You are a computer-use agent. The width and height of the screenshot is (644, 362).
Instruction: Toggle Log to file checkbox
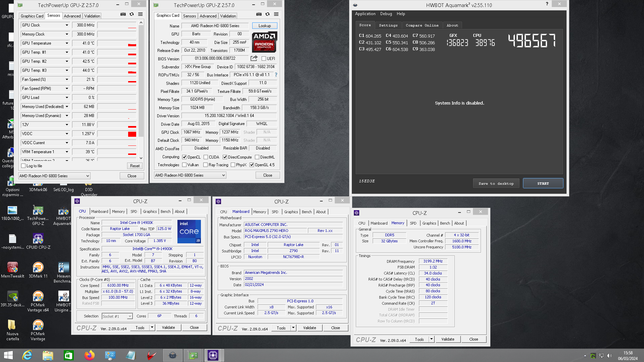click(23, 166)
